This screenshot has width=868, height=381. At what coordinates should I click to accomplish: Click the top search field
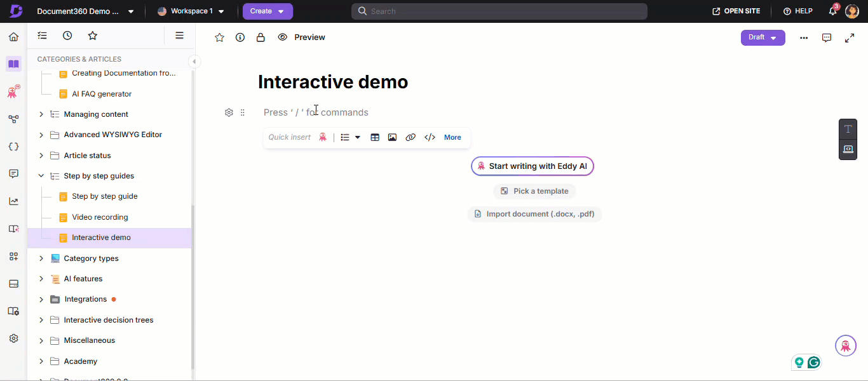(x=499, y=11)
